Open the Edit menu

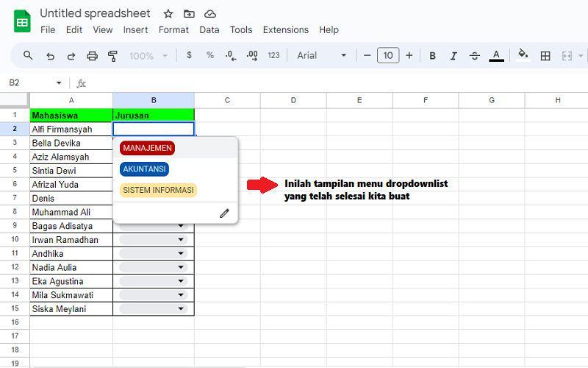pyautogui.click(x=74, y=30)
